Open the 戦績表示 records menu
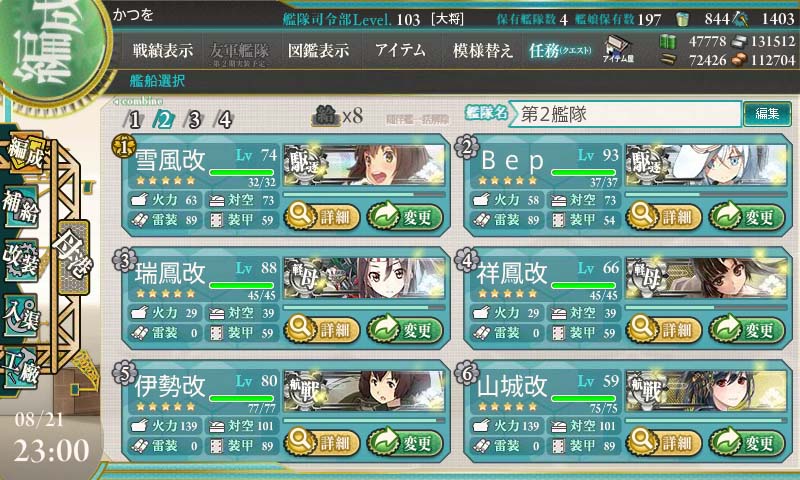 163,50
